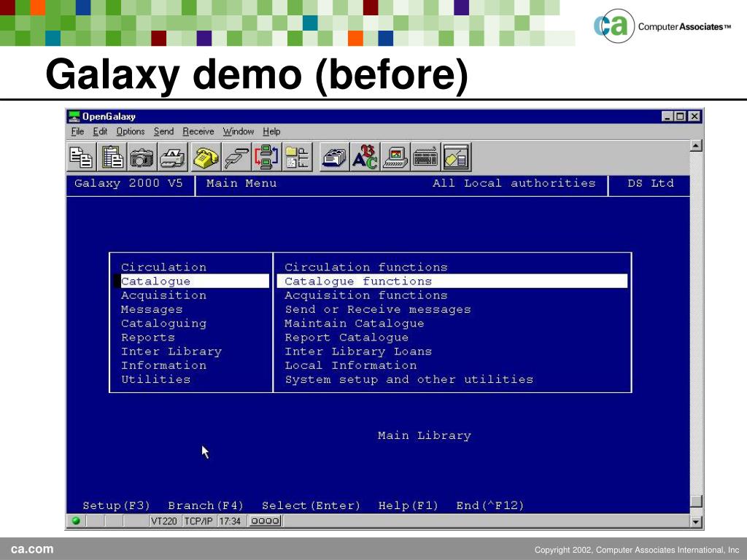The width and height of the screenshot is (747, 560).
Task: Click the folder tree icon
Action: [x=297, y=157]
